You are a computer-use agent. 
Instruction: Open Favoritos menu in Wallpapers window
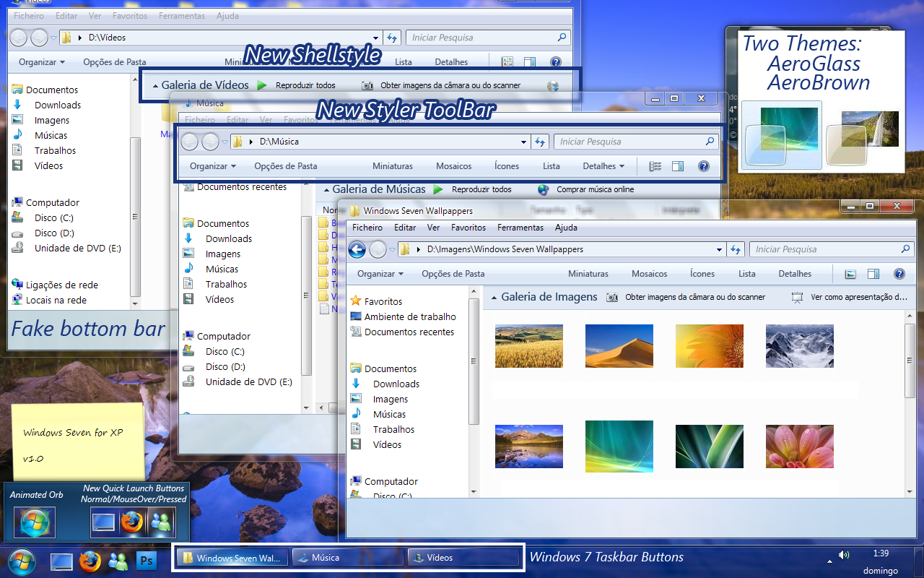[468, 228]
